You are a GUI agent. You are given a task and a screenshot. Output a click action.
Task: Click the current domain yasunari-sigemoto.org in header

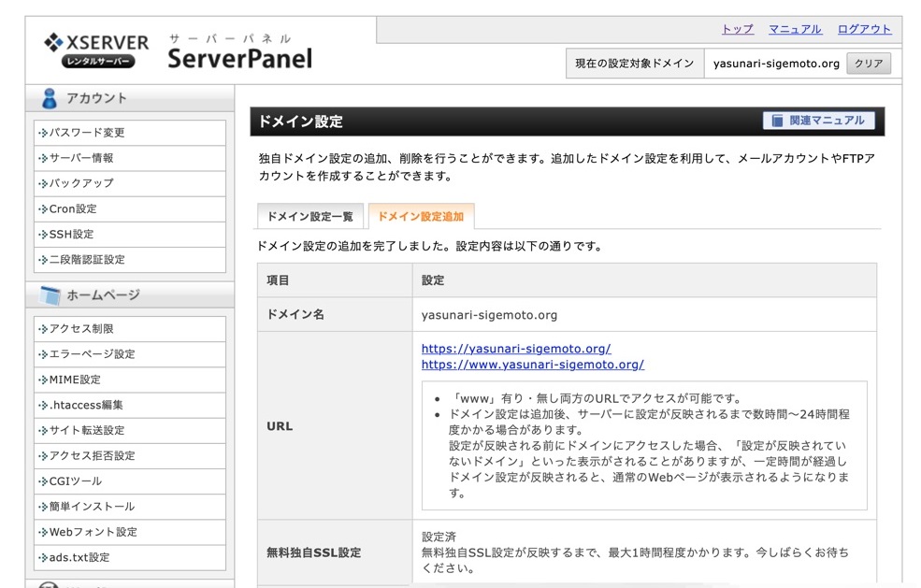click(x=776, y=64)
